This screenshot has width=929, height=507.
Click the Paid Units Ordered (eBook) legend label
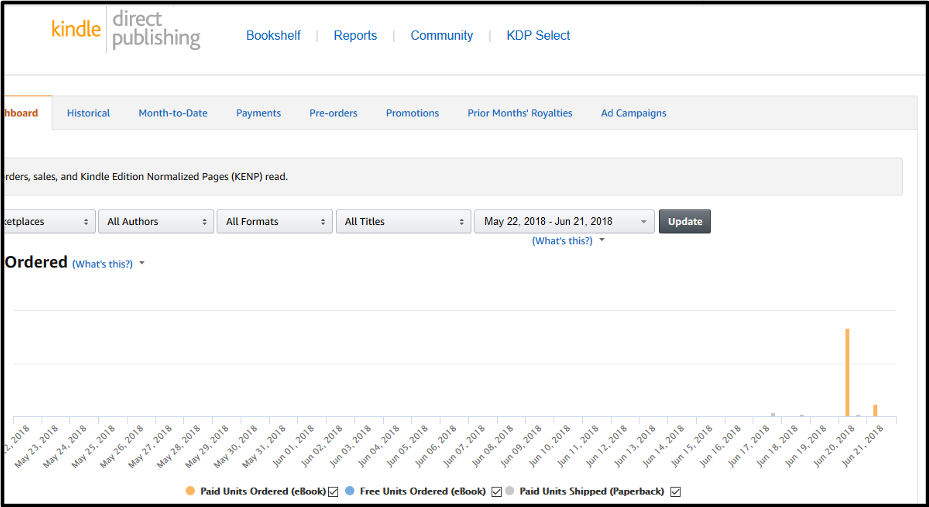click(263, 492)
